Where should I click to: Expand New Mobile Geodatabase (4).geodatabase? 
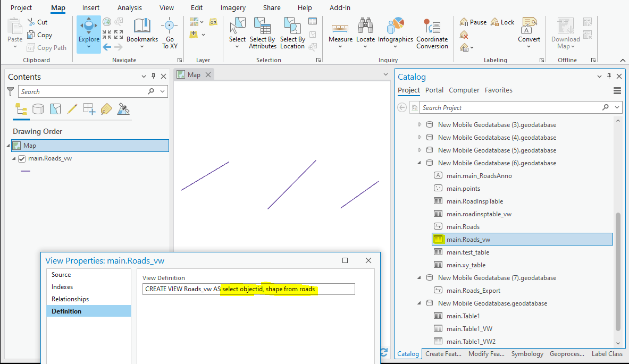(x=420, y=138)
